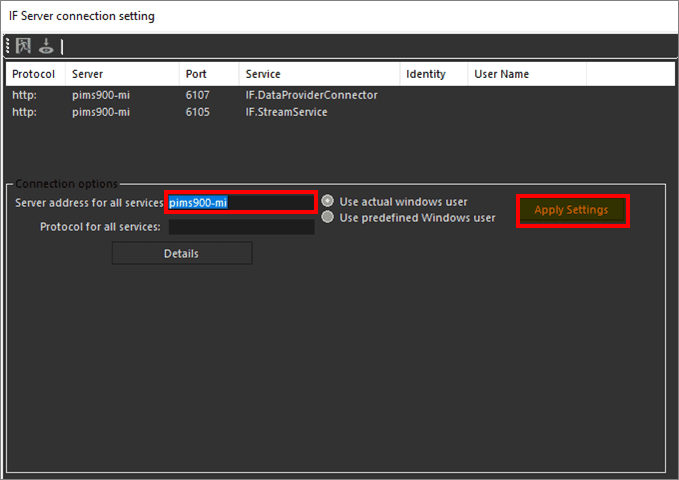Sort by the Protocol column header
Image resolution: width=679 pixels, height=480 pixels.
pos(36,74)
